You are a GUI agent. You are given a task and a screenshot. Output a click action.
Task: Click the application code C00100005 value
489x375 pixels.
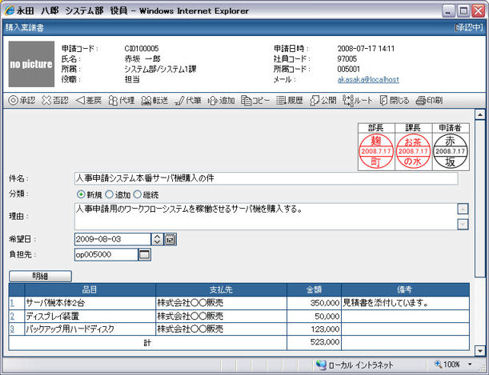[142, 49]
